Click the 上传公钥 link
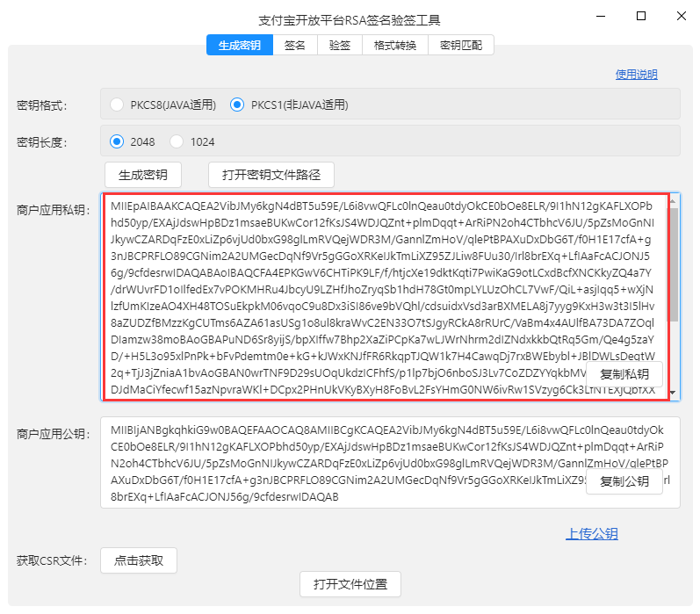Viewport: 700px width, 614px height. tap(592, 533)
